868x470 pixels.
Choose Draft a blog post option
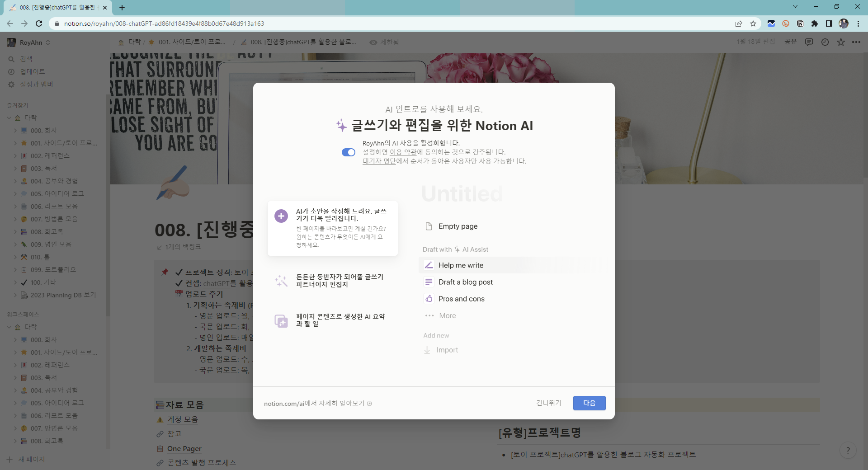point(466,282)
